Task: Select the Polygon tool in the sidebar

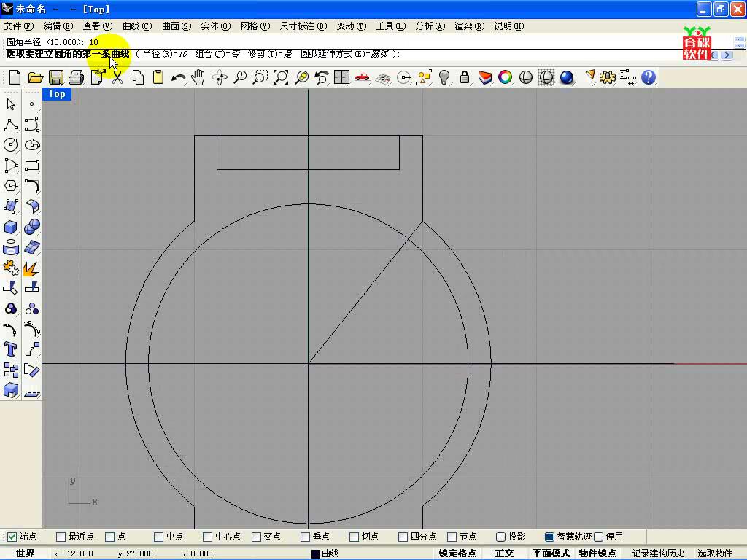Action: pyautogui.click(x=10, y=186)
